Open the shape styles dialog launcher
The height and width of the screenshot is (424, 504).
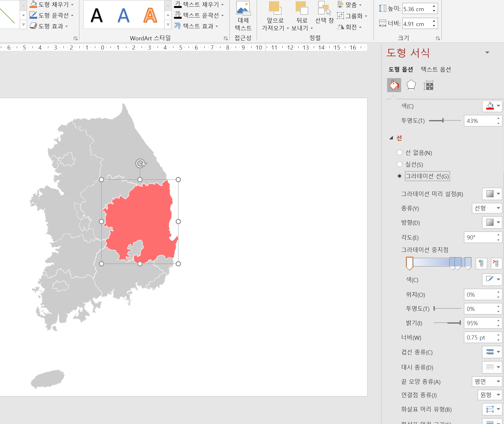pos(76,38)
